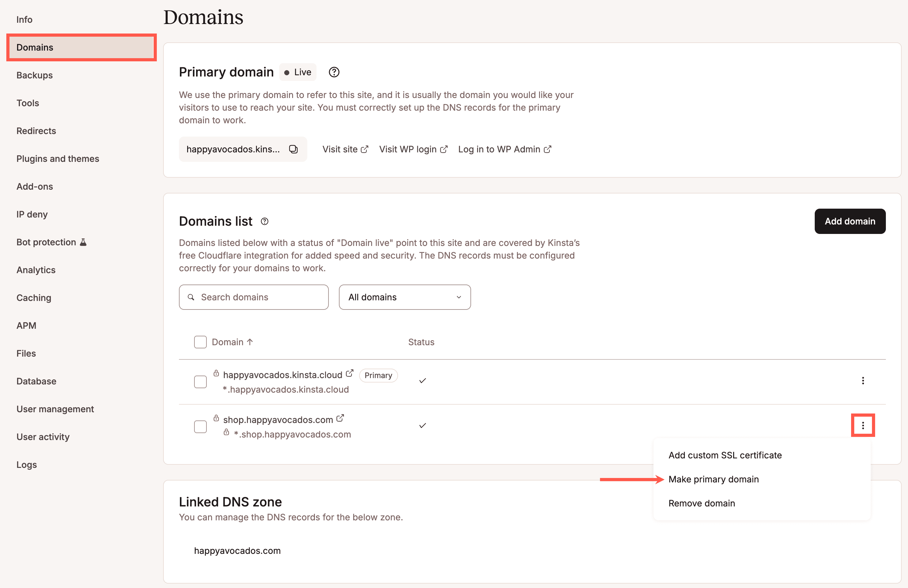The image size is (908, 588).
Task: Open Domains list help question icon
Action: coord(264,221)
